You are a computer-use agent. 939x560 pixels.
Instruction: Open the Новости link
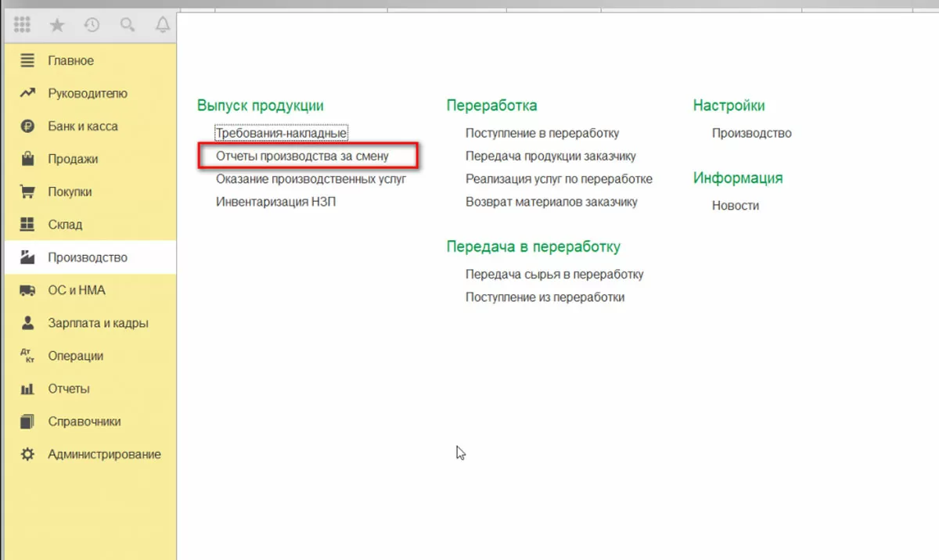736,206
